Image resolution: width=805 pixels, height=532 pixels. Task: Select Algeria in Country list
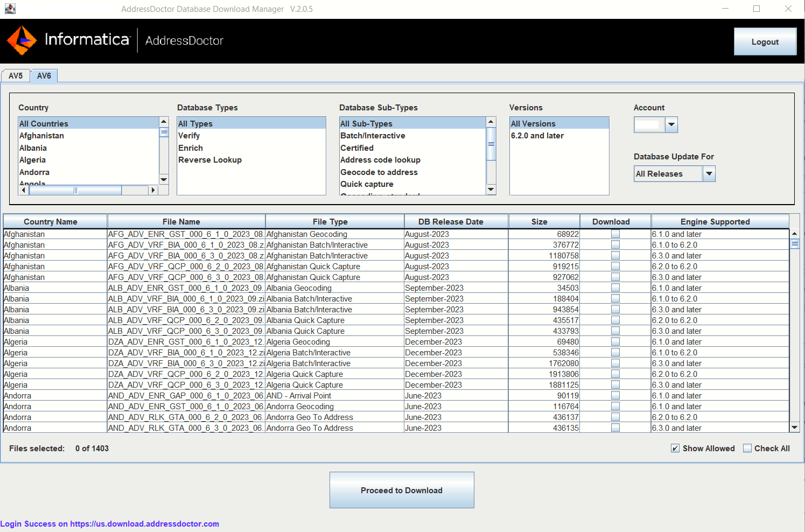point(89,160)
